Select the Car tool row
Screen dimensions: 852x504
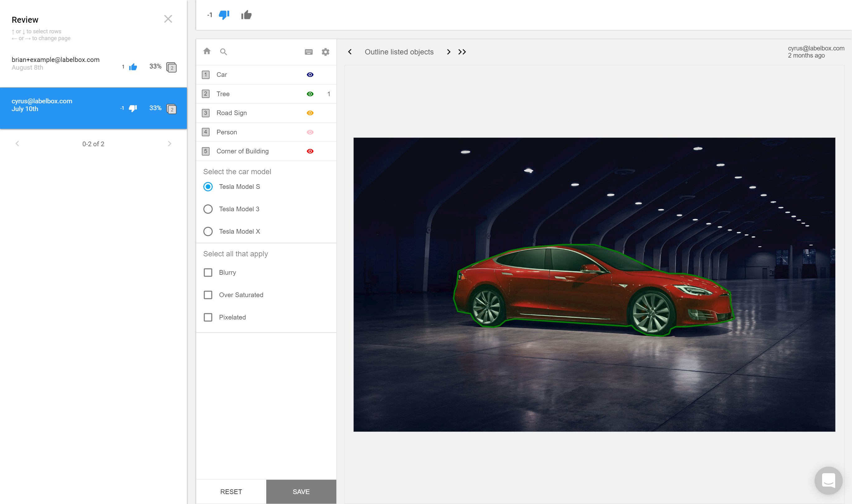pos(266,75)
